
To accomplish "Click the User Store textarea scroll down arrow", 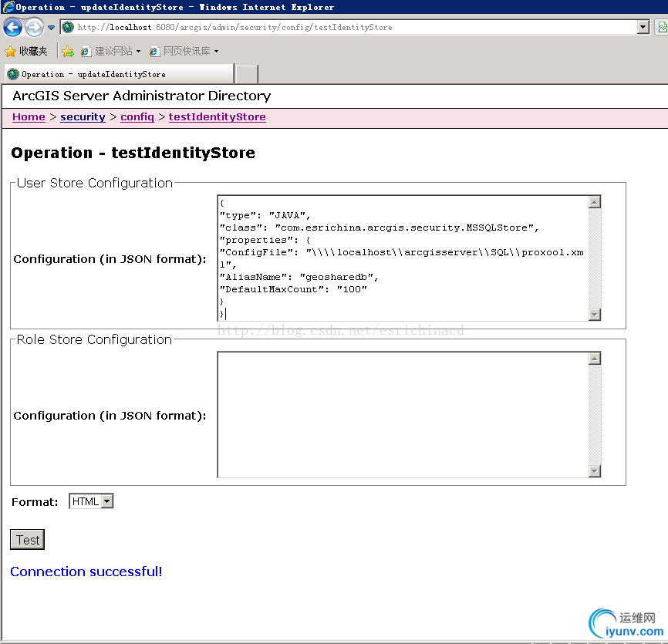I will 595,315.
